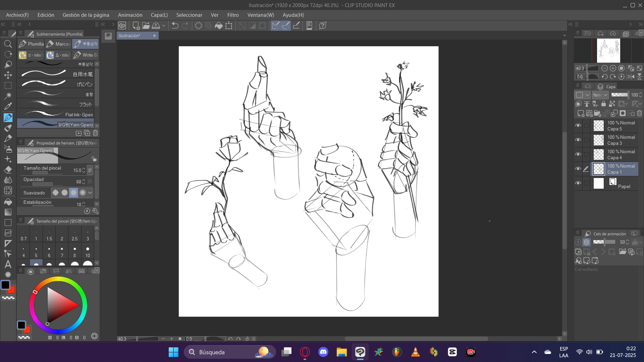
Task: Select the rectangular Selection marquee tool
Action: [x=8, y=85]
